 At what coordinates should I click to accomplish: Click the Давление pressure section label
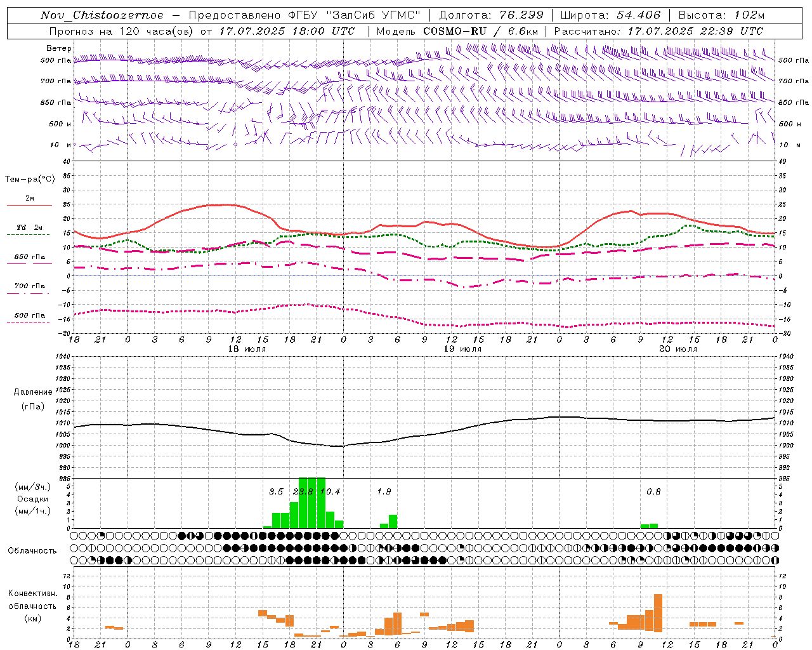(x=33, y=392)
